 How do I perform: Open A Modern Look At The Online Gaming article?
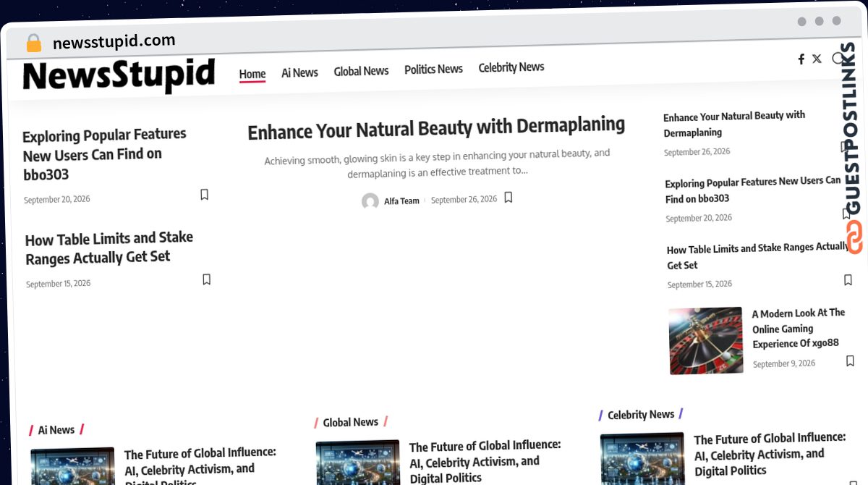point(799,329)
